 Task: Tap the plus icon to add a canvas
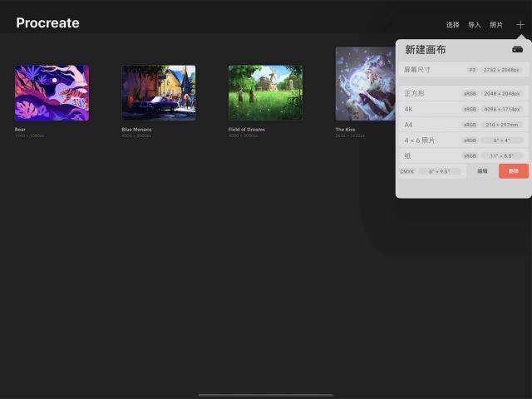coord(520,24)
